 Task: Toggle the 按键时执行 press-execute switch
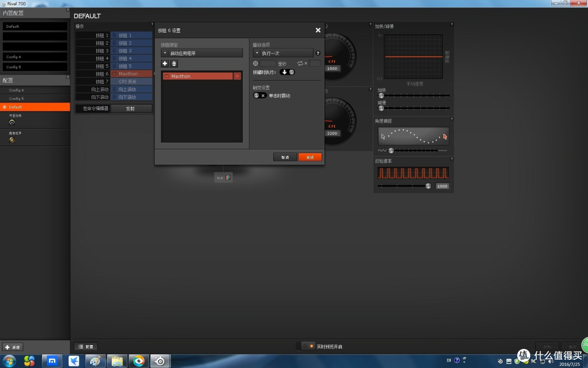click(287, 72)
